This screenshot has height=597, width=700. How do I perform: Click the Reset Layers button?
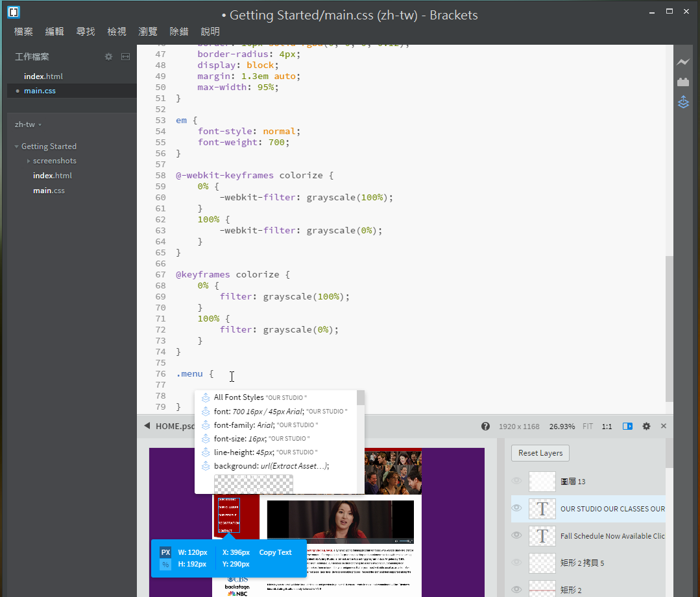[x=540, y=453]
